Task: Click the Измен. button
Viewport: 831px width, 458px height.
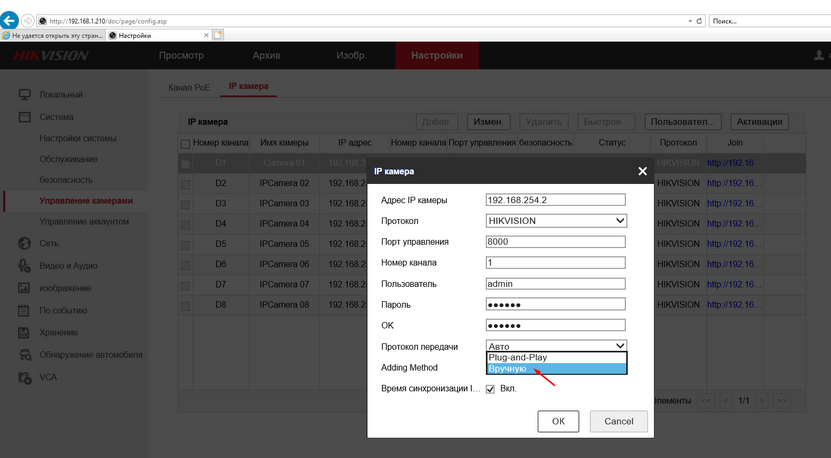Action: (x=488, y=121)
